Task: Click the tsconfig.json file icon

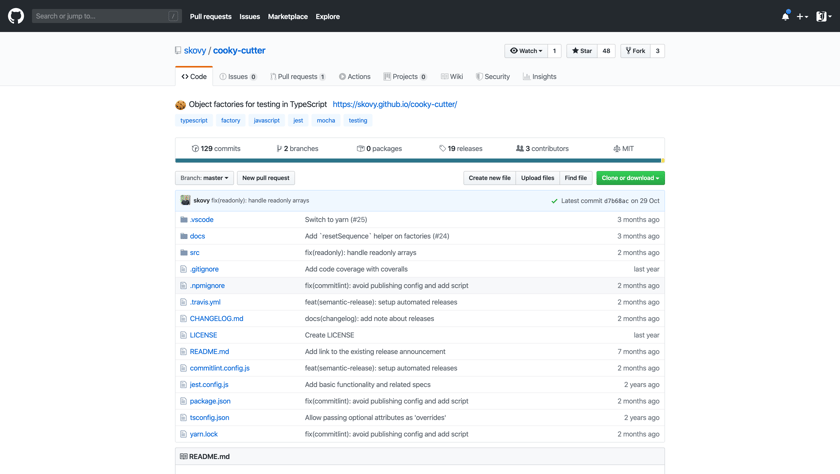Action: click(184, 418)
